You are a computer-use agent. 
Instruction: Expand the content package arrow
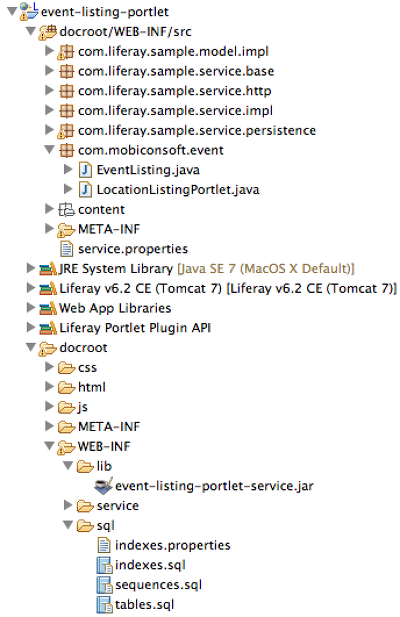(49, 209)
